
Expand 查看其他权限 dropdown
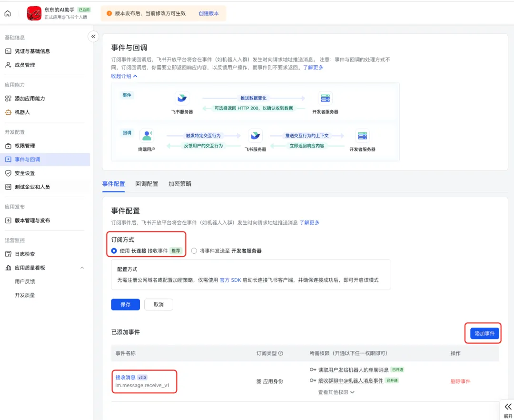pos(336,392)
